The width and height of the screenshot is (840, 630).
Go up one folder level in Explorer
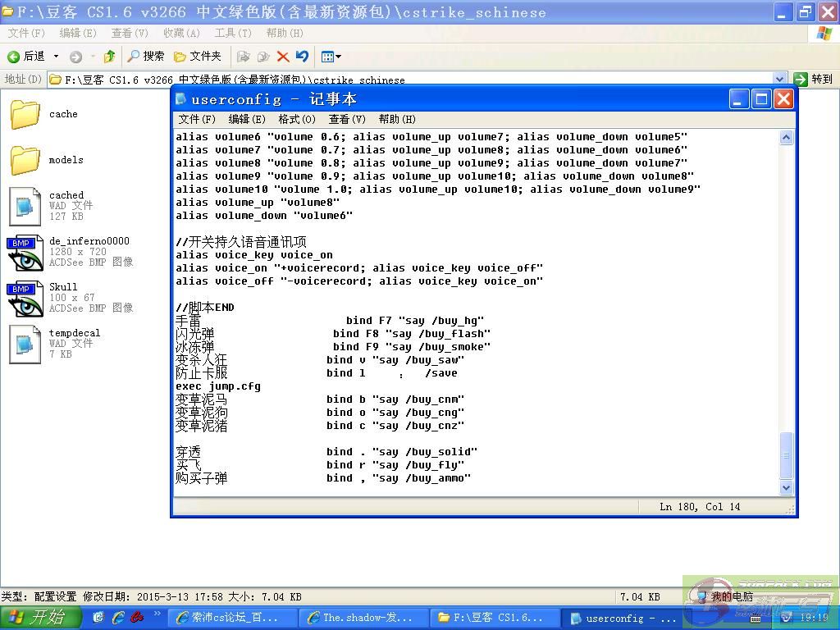pyautogui.click(x=109, y=57)
